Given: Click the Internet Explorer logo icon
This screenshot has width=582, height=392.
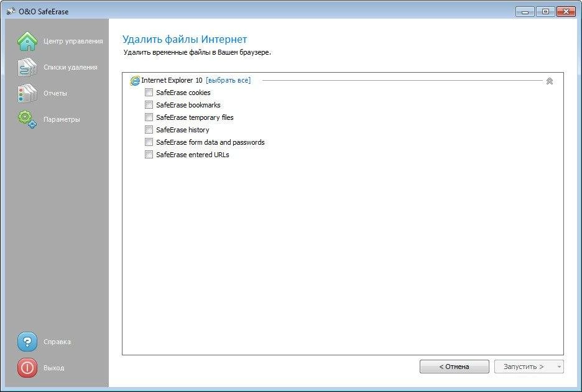Looking at the screenshot, I should coord(135,81).
